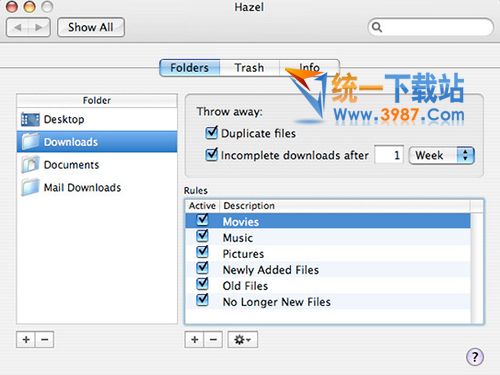Focus the search field in the toolbar
The width and height of the screenshot is (500, 375).
431,27
